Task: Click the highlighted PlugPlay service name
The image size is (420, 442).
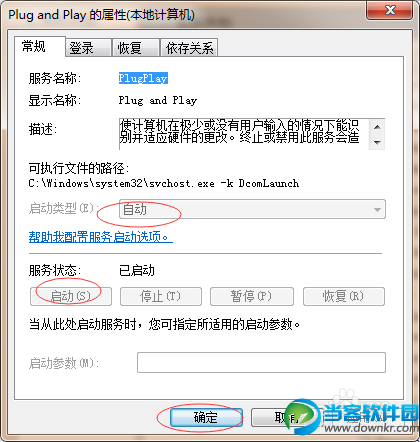Action: pyautogui.click(x=143, y=78)
